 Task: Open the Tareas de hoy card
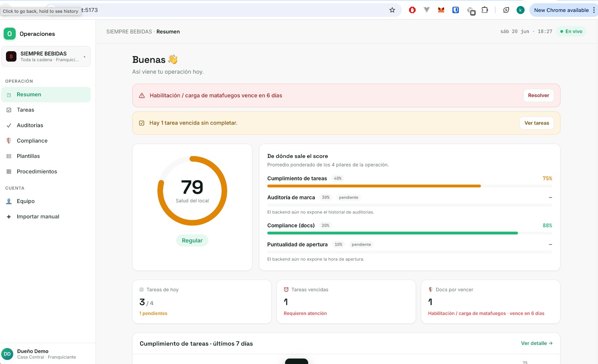click(x=202, y=302)
